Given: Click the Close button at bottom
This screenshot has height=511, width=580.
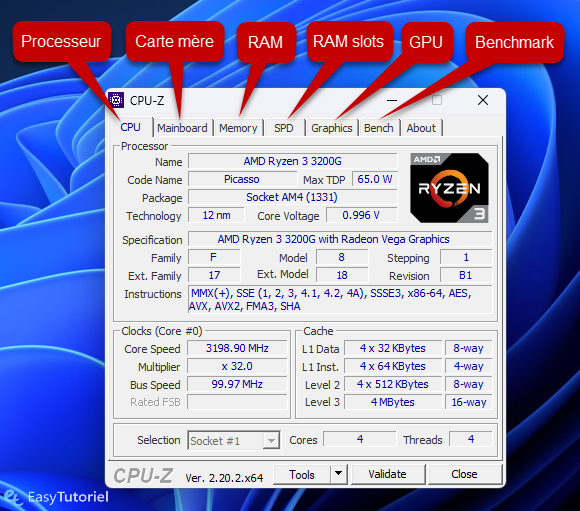Looking at the screenshot, I should [x=464, y=474].
